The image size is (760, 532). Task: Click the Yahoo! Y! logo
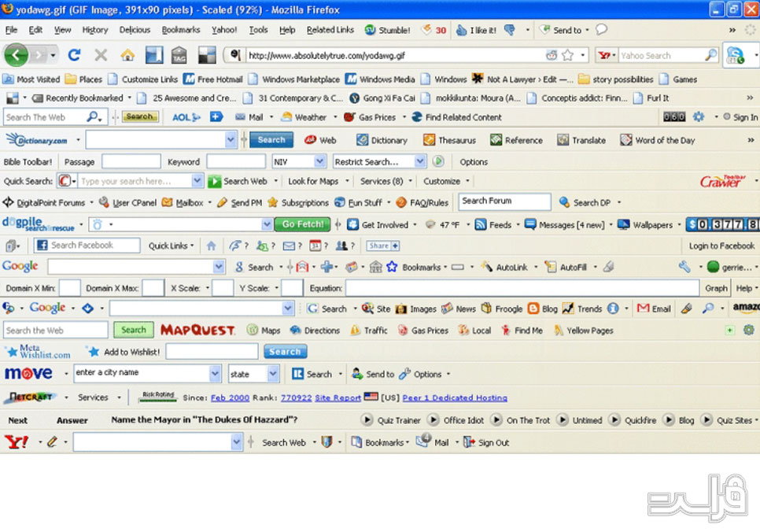tap(17, 441)
